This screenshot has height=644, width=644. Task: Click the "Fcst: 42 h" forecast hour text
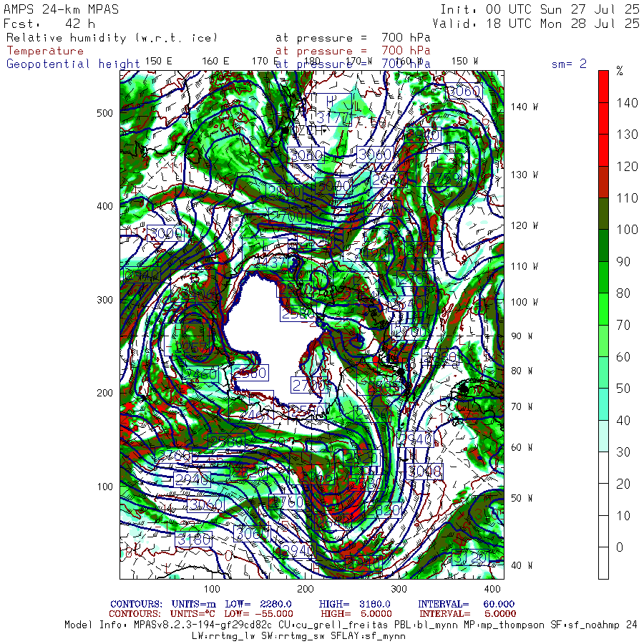coord(49,24)
